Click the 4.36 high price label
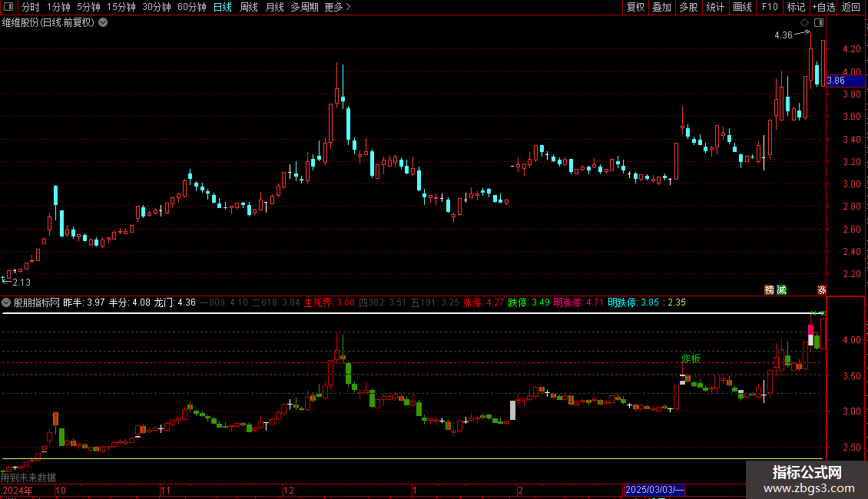This screenshot has width=868, height=499. 784,35
